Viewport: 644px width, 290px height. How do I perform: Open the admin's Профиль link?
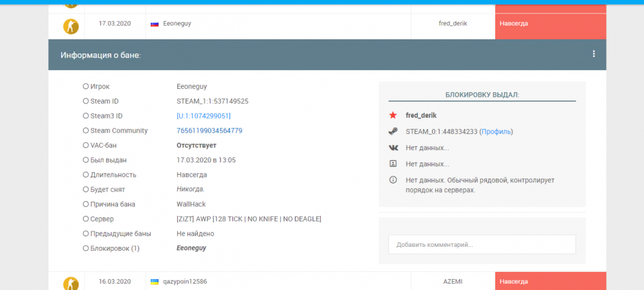point(497,131)
